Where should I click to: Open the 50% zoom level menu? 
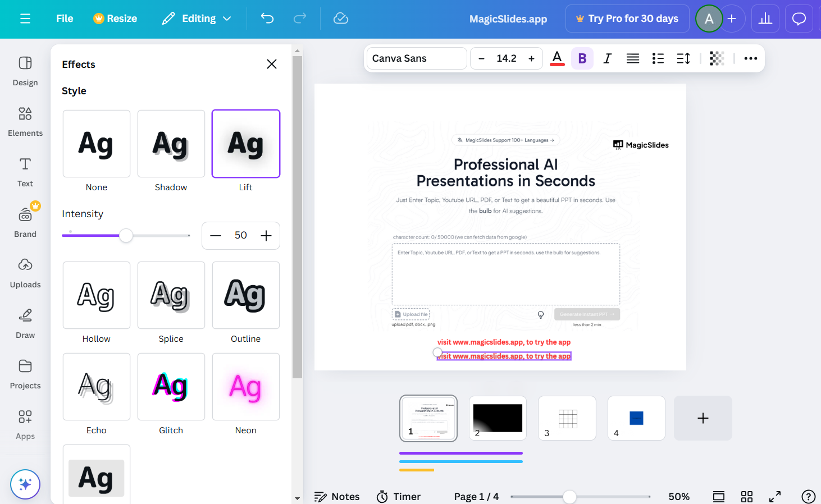point(679,497)
